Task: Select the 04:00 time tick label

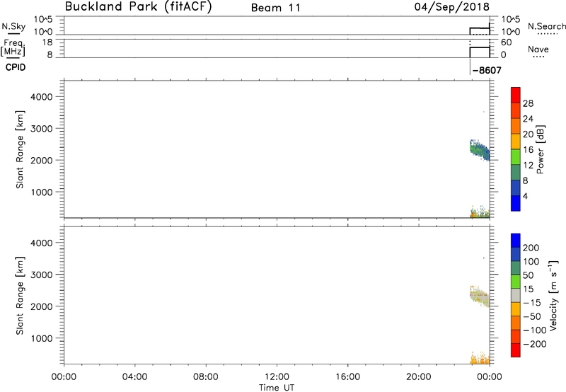Action: coord(134,377)
